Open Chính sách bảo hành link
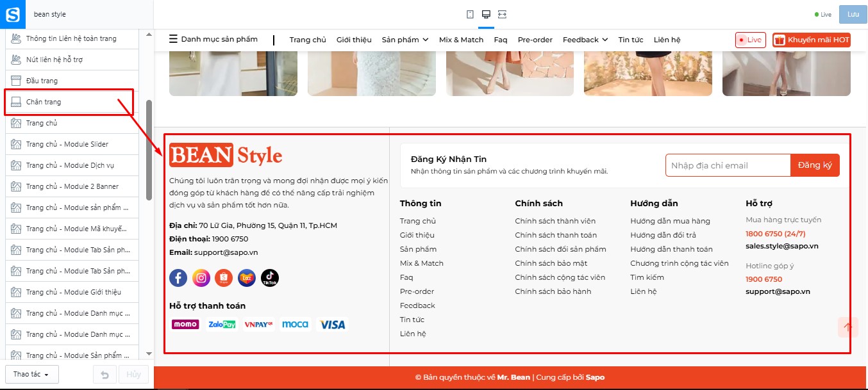 pyautogui.click(x=553, y=291)
